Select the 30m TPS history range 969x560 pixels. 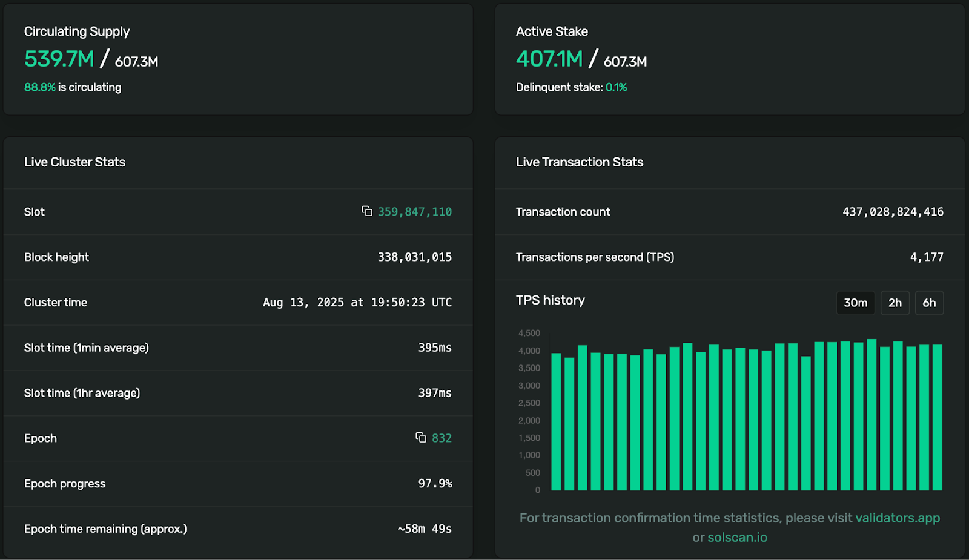855,303
